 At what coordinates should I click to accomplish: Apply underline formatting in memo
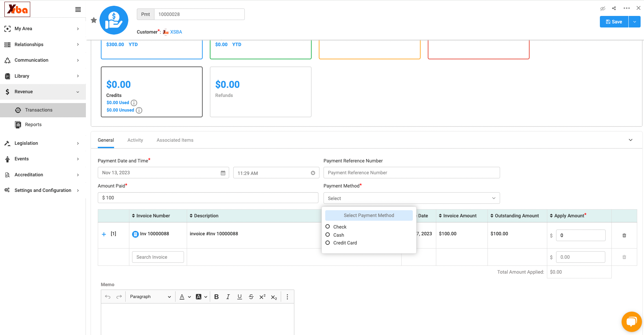tap(240, 297)
